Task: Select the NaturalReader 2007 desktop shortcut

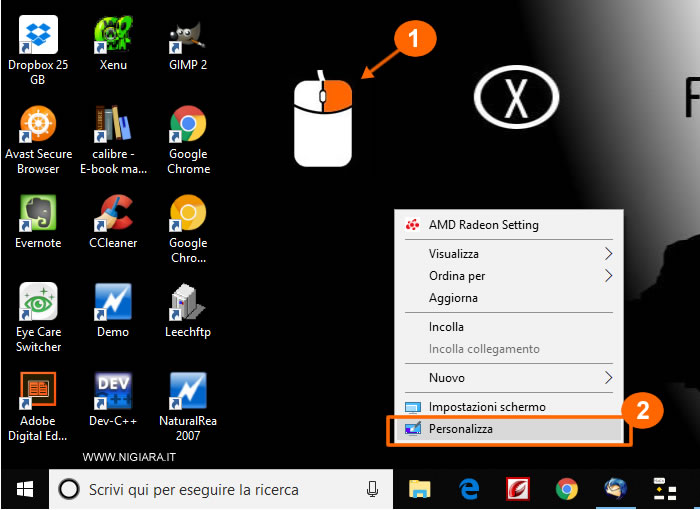Action: click(x=188, y=392)
